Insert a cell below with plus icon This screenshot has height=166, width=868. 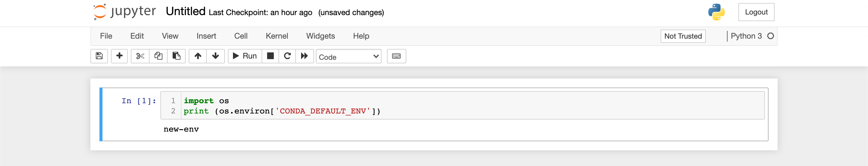pyautogui.click(x=119, y=56)
